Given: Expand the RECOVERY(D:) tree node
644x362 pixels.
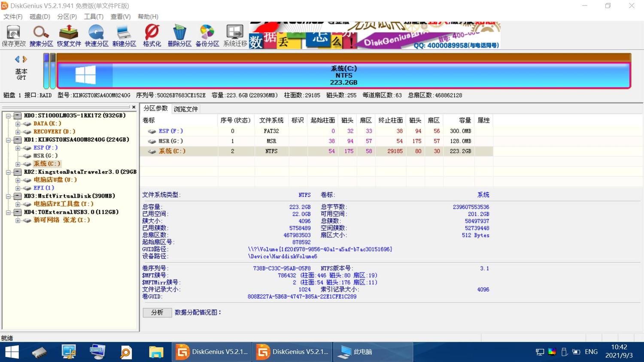Looking at the screenshot, I should (x=18, y=132).
